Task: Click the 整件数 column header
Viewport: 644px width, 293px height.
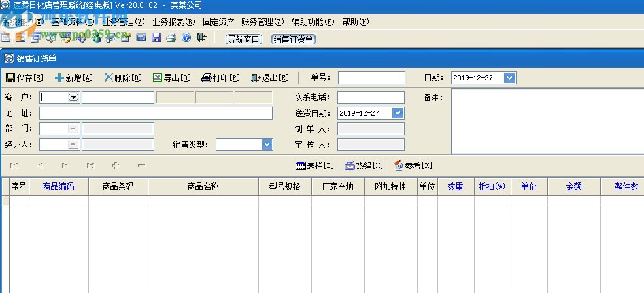Action: click(x=622, y=186)
